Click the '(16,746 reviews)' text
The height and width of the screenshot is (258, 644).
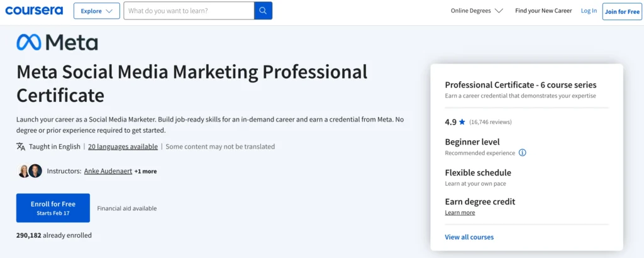coord(491,122)
